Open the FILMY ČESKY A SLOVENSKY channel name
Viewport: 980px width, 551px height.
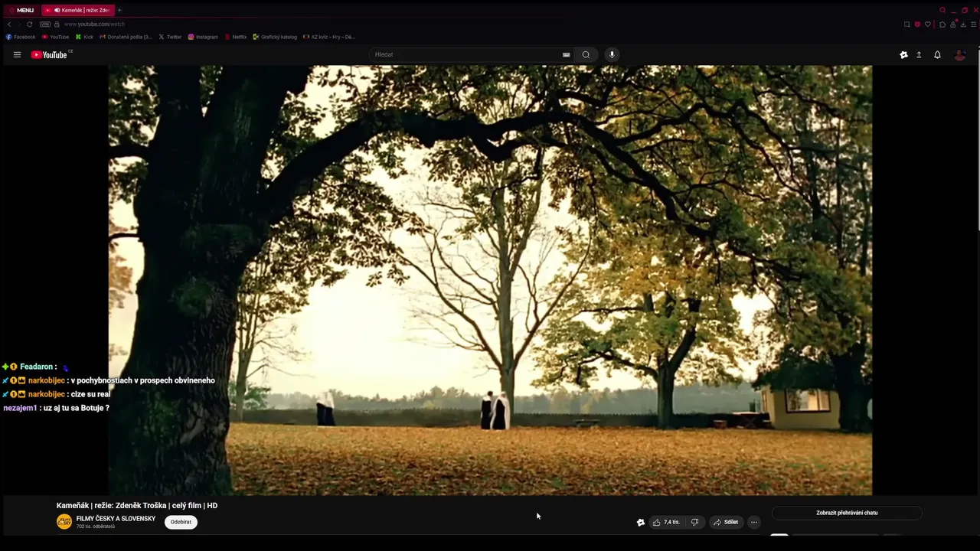click(x=116, y=519)
